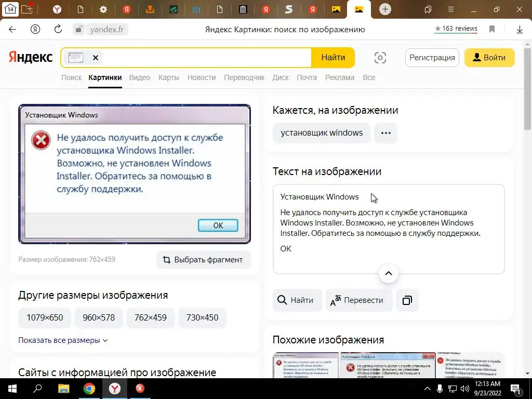Expand Показать все размеры

click(63, 340)
